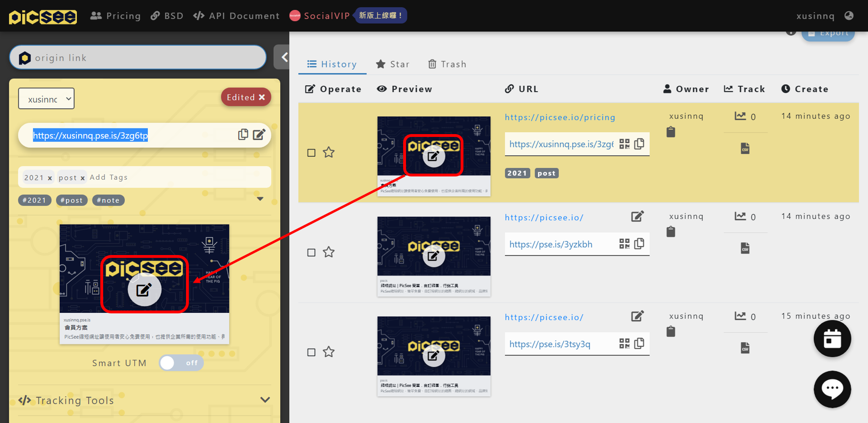Show QR code for pse.is/3tsy3q

(x=624, y=343)
